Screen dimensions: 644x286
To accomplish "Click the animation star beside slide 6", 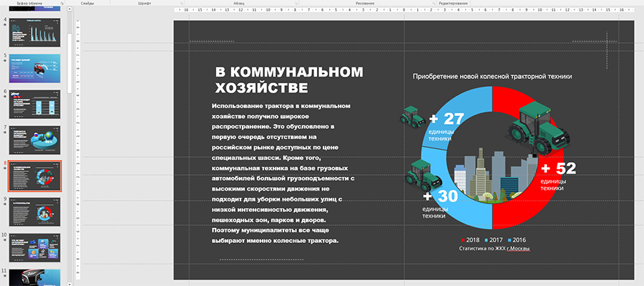I will tap(5, 97).
